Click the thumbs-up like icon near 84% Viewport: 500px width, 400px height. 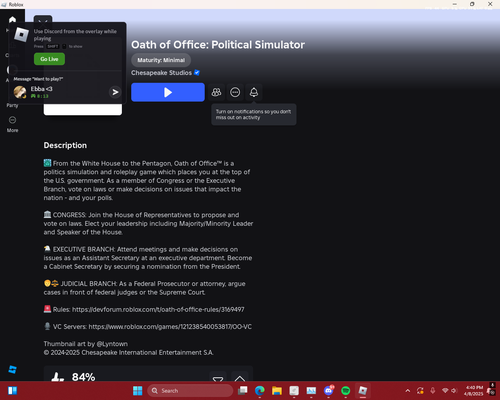[x=57, y=377]
